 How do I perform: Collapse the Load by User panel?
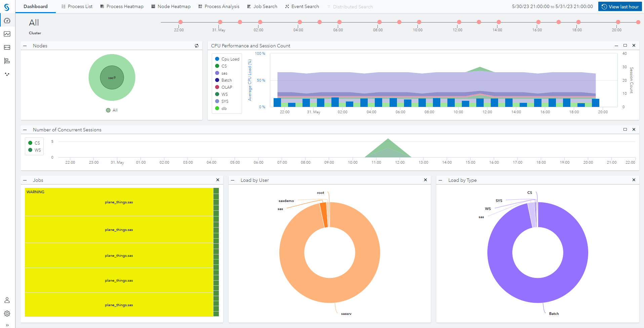[233, 180]
